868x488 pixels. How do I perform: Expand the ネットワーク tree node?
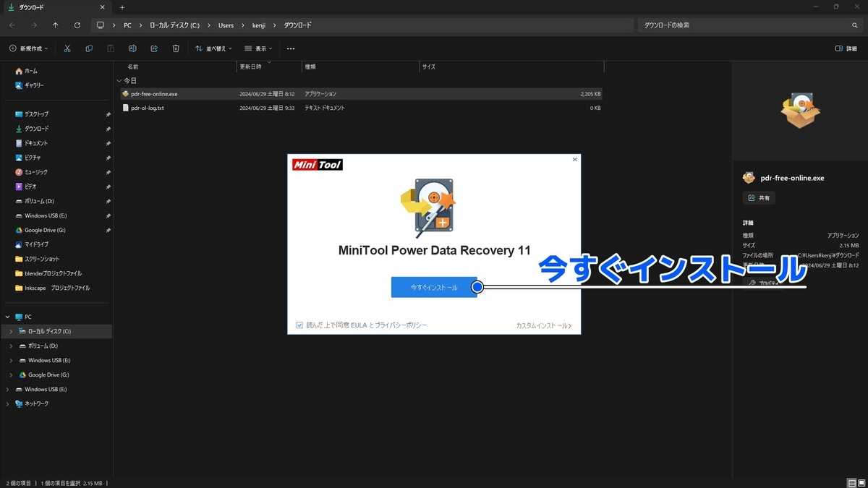7,403
